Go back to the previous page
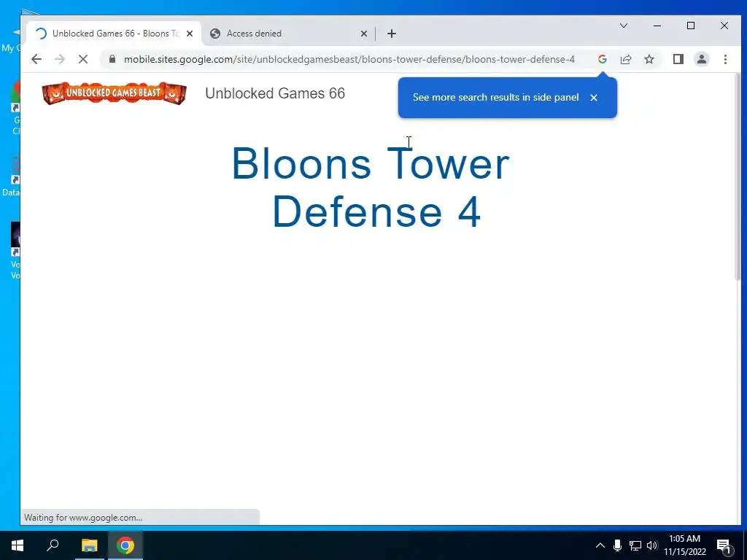747x560 pixels. 36,59
